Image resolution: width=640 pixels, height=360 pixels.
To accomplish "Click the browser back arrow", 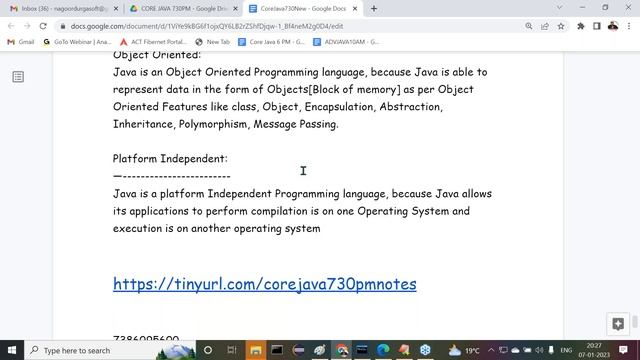I will pyautogui.click(x=11, y=26).
